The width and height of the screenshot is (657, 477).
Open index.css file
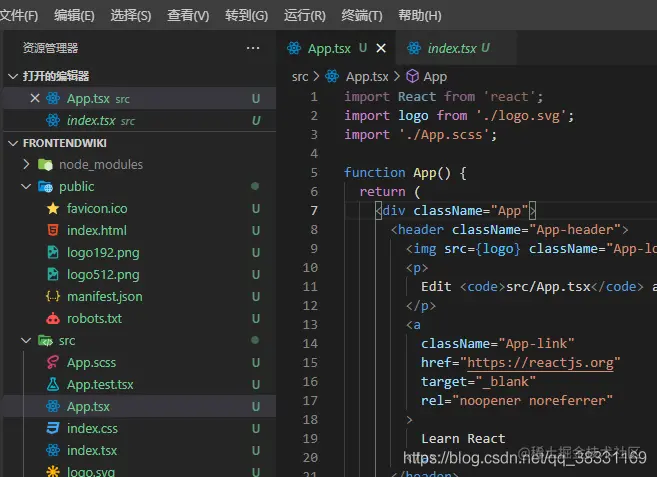(x=92, y=428)
